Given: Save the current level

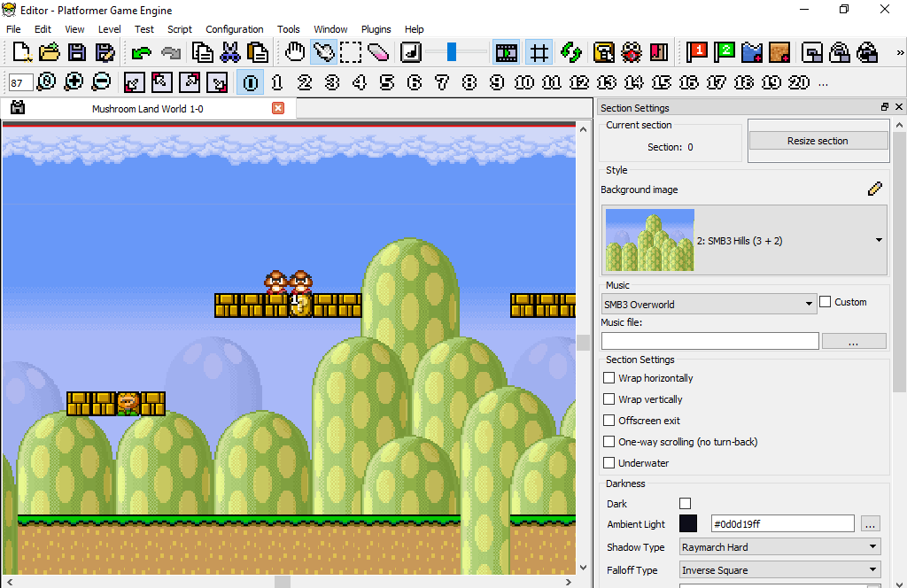Looking at the screenshot, I should pos(77,52).
